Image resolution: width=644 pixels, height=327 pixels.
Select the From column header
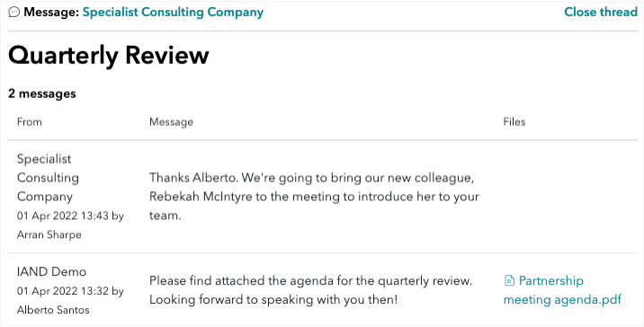29,122
